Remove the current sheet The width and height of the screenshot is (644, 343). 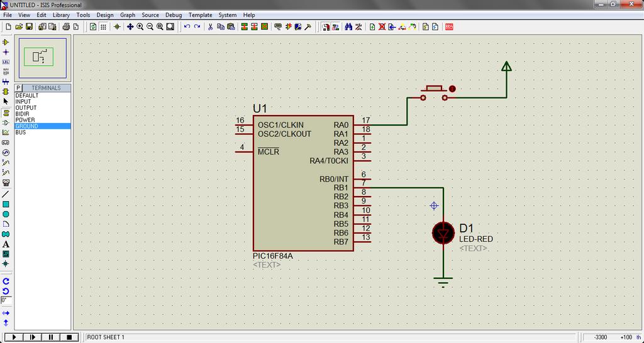click(382, 26)
